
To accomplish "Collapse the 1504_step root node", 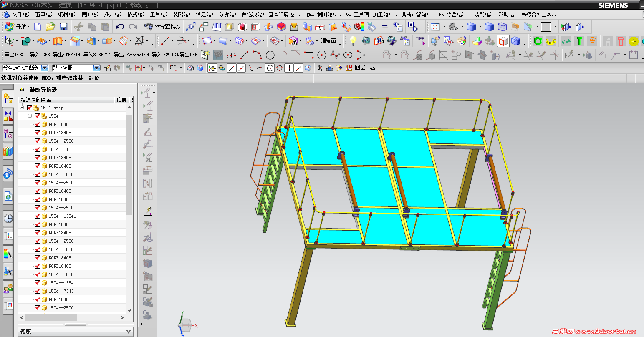I will click(22, 108).
